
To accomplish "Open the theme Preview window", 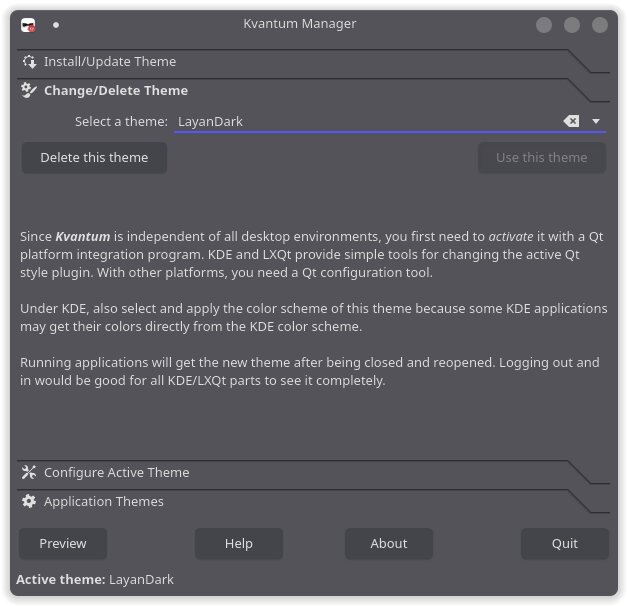I will tap(63, 544).
